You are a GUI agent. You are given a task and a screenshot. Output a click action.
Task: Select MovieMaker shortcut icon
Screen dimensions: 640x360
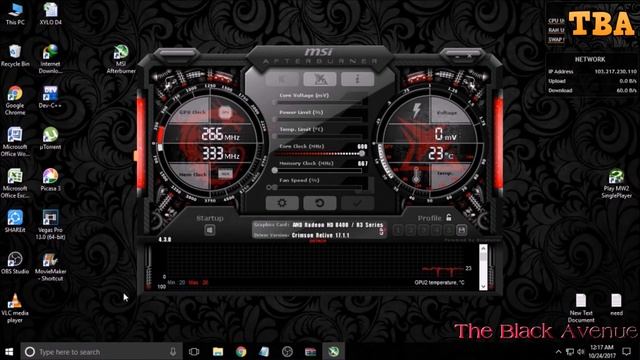(x=51, y=267)
